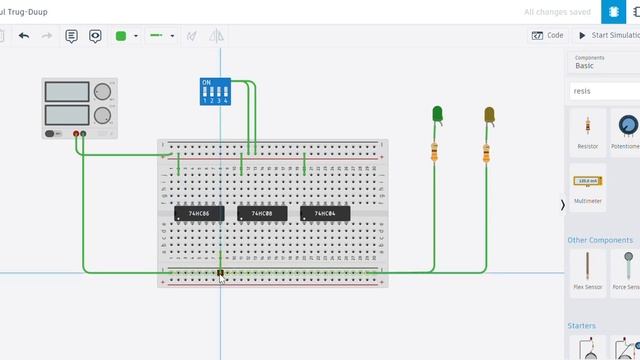Open the Code editor button
The height and width of the screenshot is (360, 640).
[x=547, y=36]
